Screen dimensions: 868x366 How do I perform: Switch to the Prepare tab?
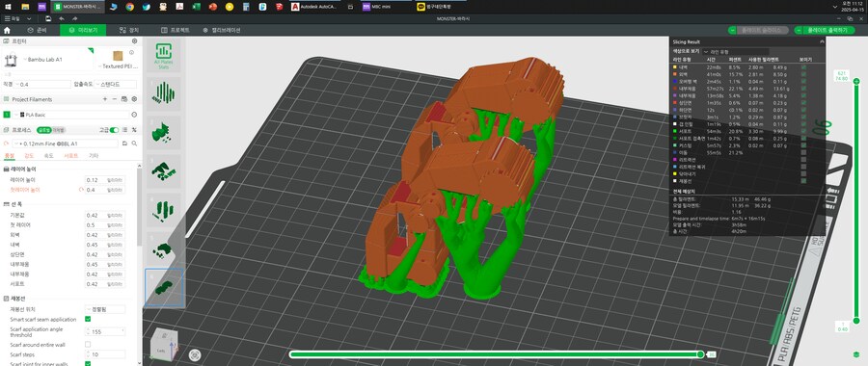[37, 31]
